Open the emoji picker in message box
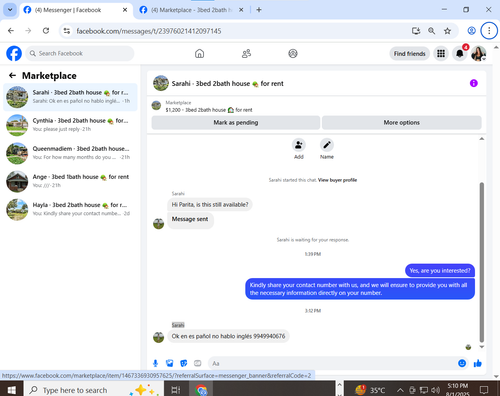 462,363
